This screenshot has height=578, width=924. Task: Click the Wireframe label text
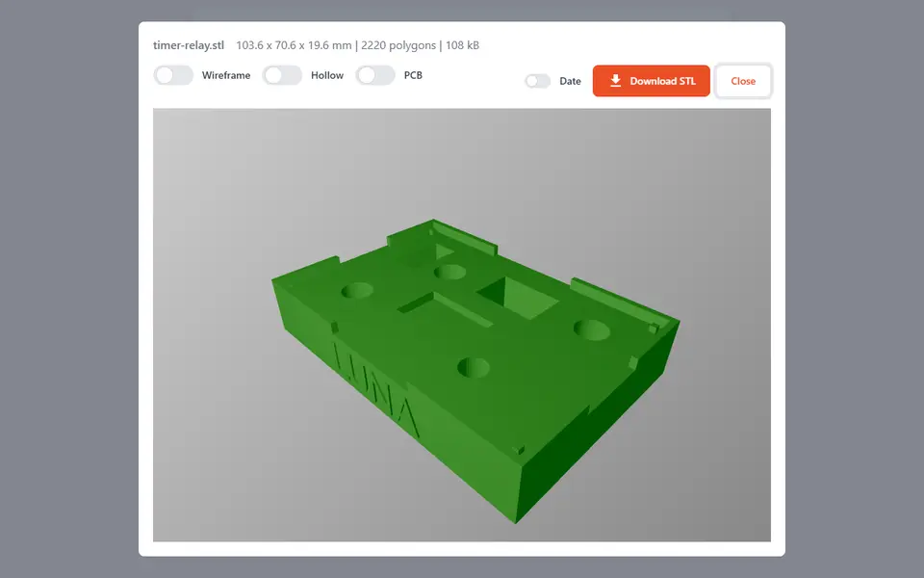click(x=226, y=75)
